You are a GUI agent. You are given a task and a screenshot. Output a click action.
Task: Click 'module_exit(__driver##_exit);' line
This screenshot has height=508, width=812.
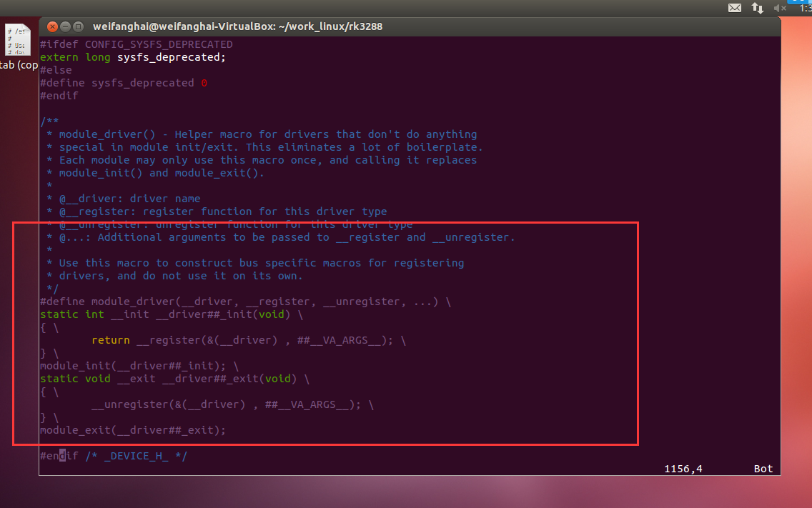click(132, 430)
